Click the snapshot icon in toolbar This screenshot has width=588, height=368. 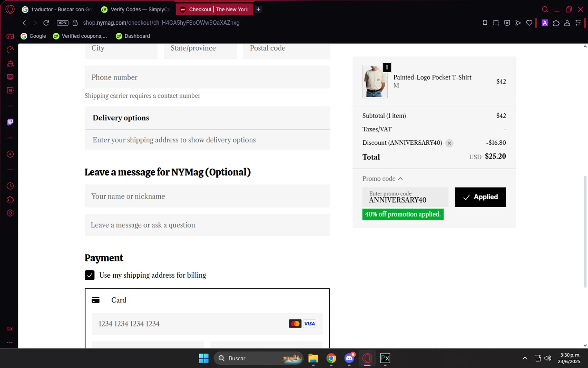click(496, 23)
